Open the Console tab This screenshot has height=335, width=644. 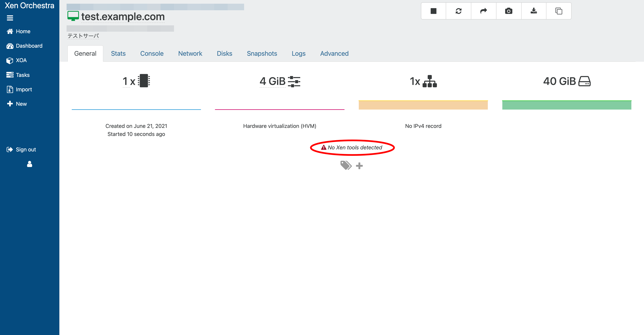[152, 54]
